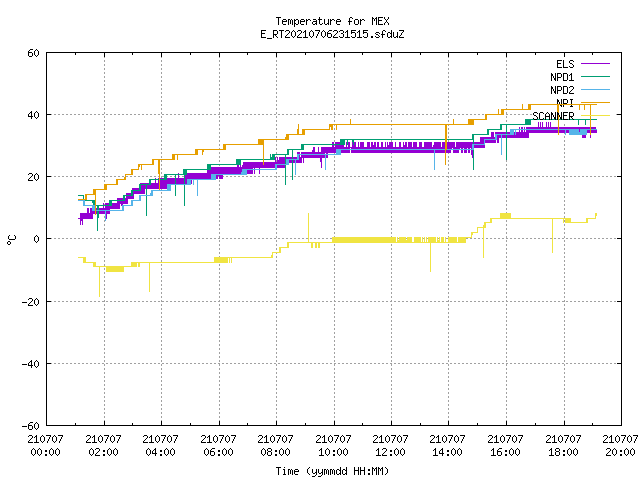This screenshot has height=480, width=640.
Task: Click the x-axis tick label 02:00
Action: [103, 452]
